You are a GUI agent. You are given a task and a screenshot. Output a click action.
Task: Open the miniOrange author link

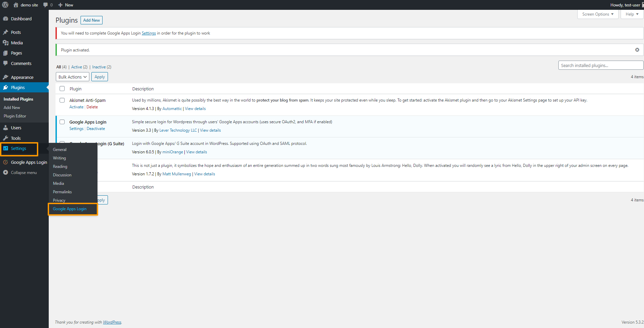(x=173, y=152)
